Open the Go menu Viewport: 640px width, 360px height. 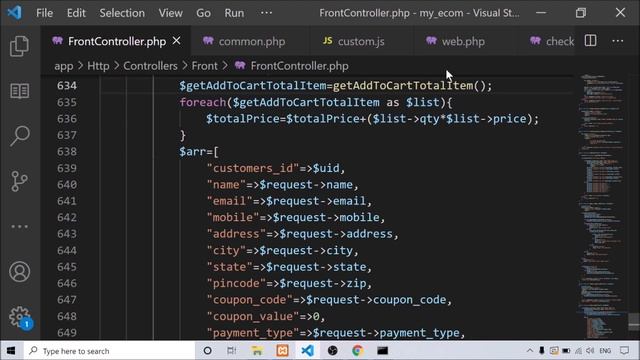[203, 13]
